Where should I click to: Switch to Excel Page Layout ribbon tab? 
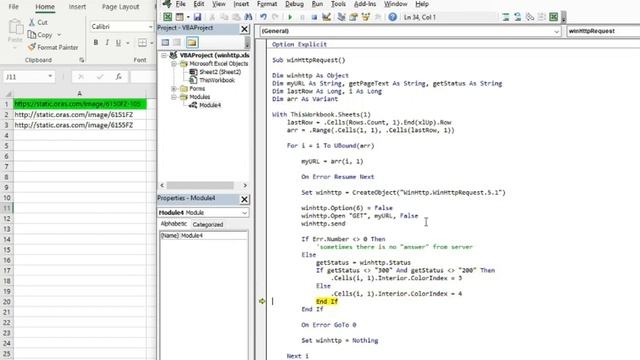120,7
